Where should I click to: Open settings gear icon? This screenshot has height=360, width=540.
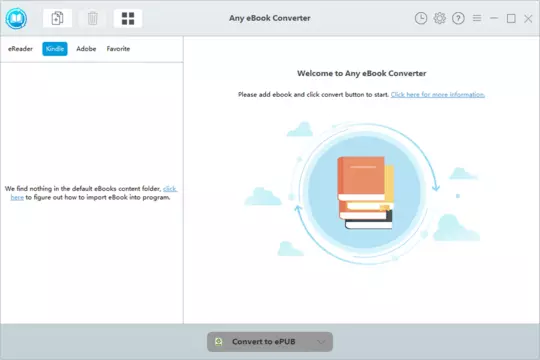439,18
